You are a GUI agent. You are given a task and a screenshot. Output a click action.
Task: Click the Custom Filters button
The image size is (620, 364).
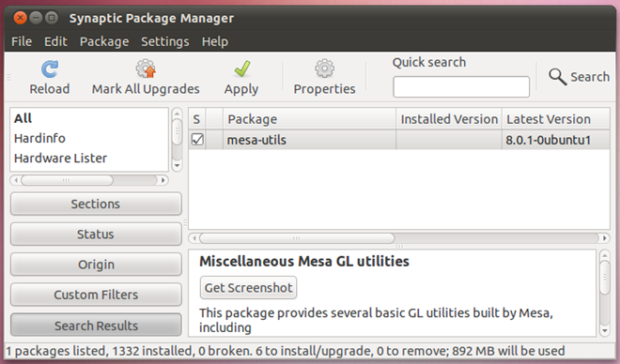[x=96, y=295]
